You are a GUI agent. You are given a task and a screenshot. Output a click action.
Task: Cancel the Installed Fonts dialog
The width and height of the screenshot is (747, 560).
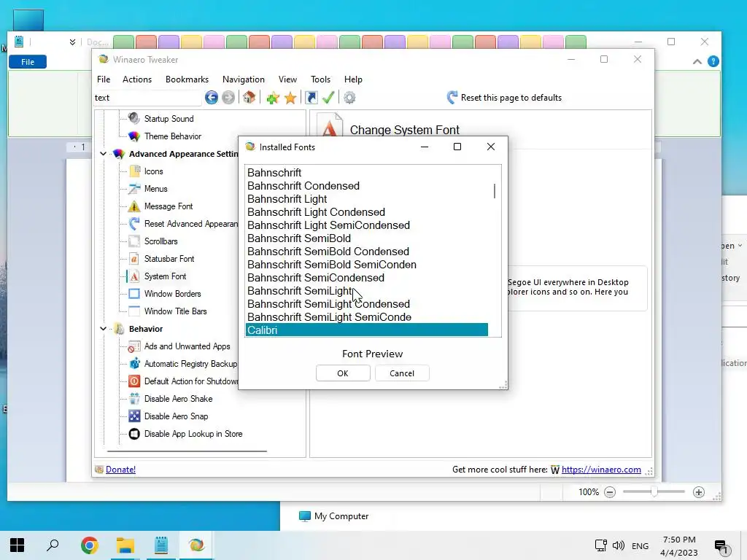click(x=402, y=373)
